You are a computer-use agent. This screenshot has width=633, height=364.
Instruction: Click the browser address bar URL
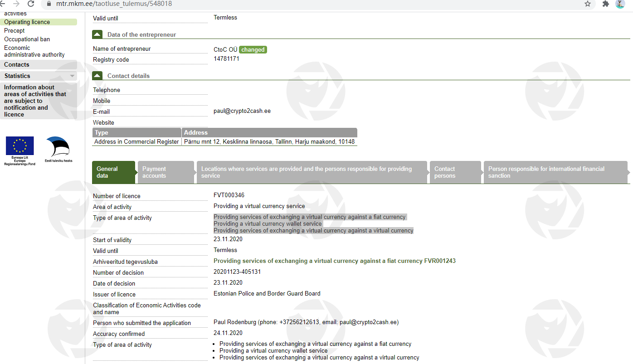pyautogui.click(x=114, y=4)
